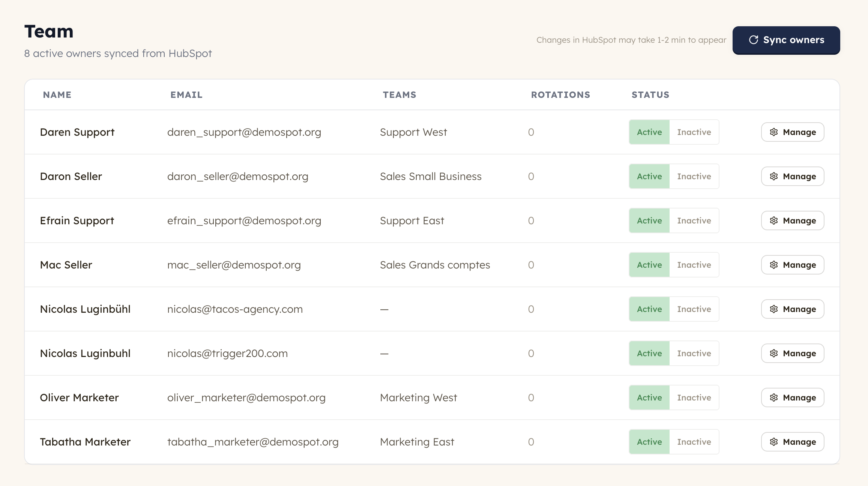Viewport: 868px width, 486px height.
Task: Select Active for Oliver Marketer
Action: (x=649, y=397)
